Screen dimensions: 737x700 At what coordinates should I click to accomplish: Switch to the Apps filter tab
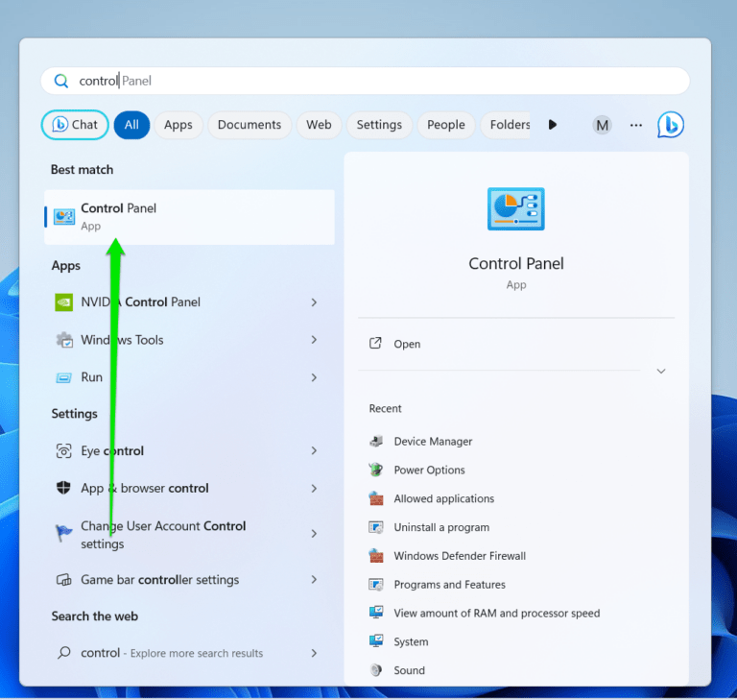(x=178, y=125)
